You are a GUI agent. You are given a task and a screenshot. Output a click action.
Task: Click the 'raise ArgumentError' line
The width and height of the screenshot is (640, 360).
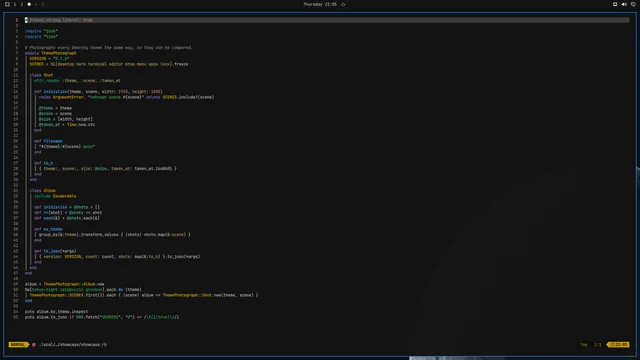point(126,97)
